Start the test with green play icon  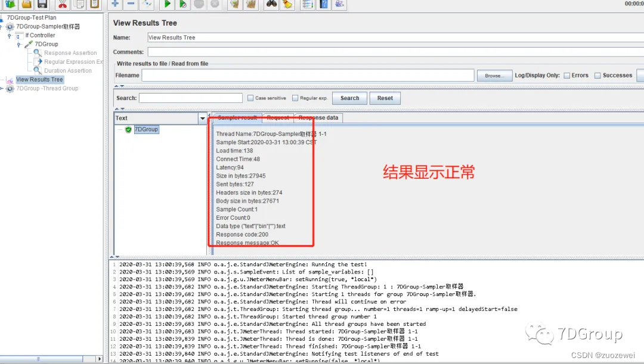click(167, 4)
